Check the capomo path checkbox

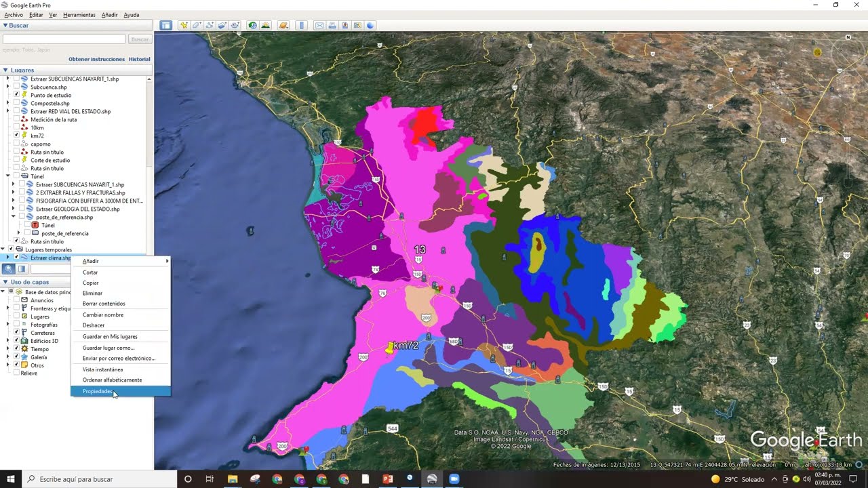(16, 144)
